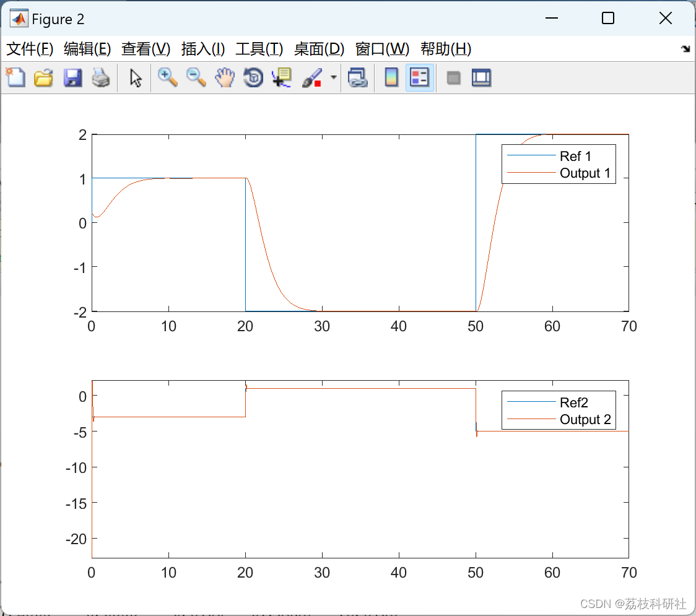Click the dock figure arrow
The width and height of the screenshot is (696, 616).
[x=685, y=49]
